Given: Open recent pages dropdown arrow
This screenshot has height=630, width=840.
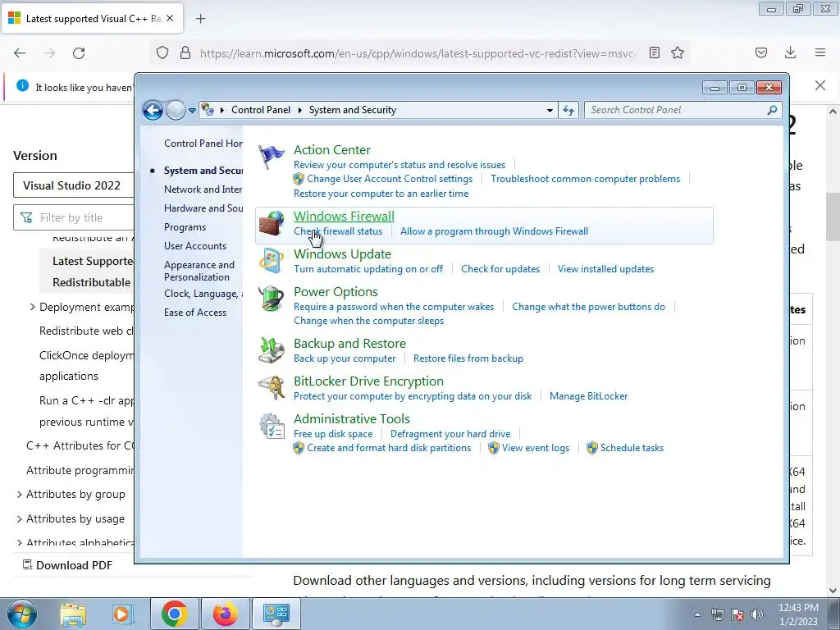Looking at the screenshot, I should [x=192, y=111].
